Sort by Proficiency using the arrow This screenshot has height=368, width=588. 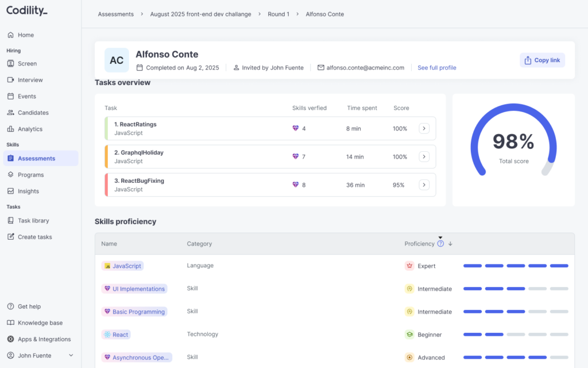coord(450,243)
